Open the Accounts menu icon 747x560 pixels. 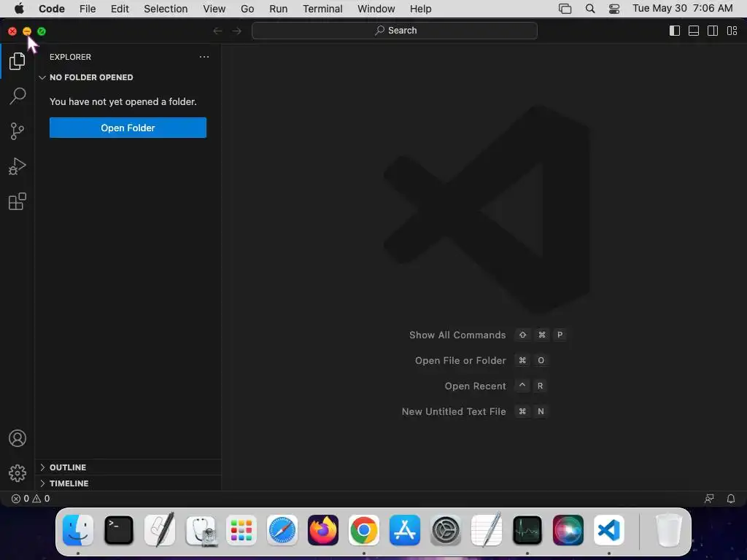(18, 438)
